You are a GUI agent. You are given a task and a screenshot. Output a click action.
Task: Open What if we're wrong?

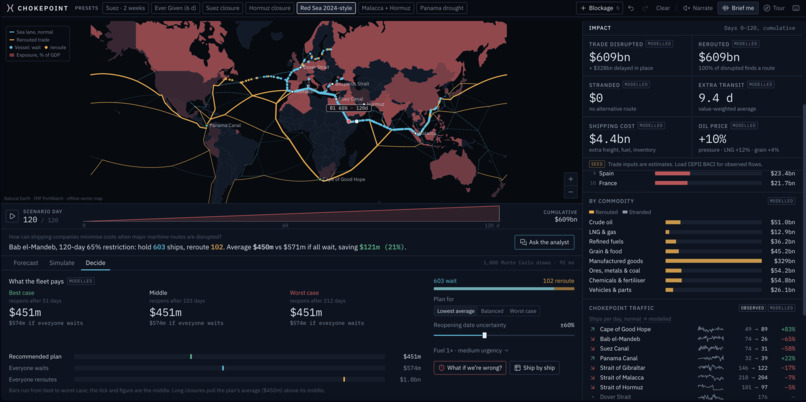click(x=470, y=368)
